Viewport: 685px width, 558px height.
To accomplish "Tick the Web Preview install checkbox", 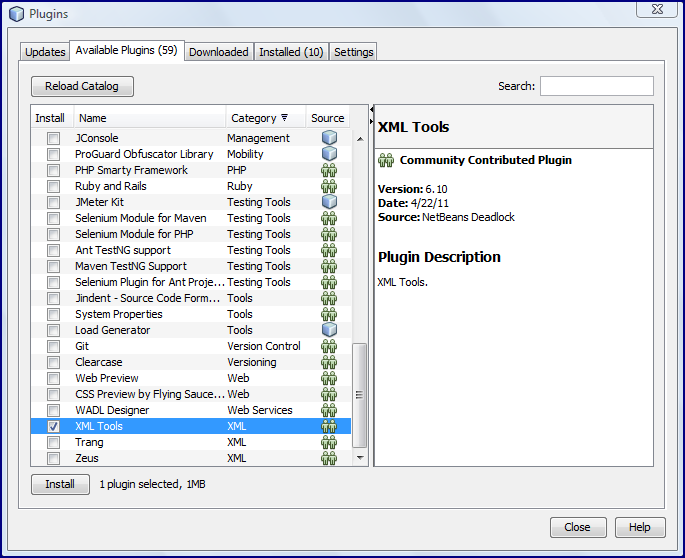I will click(x=53, y=378).
